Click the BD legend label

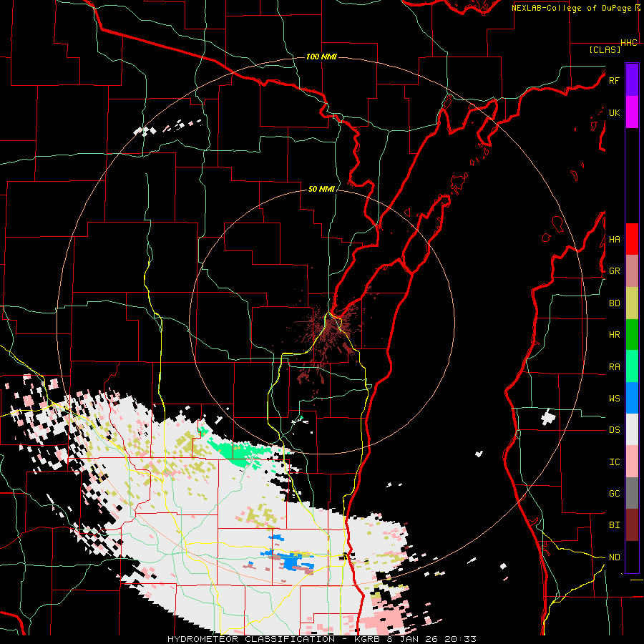point(614,303)
